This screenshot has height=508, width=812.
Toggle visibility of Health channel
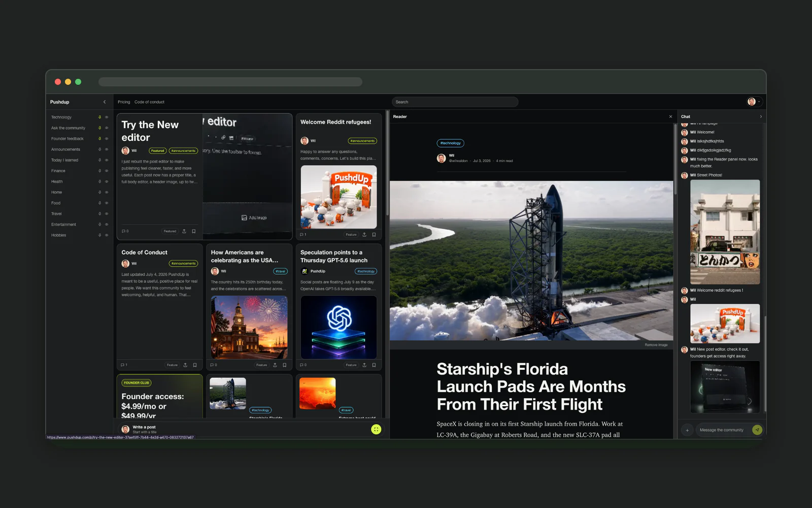(107, 181)
